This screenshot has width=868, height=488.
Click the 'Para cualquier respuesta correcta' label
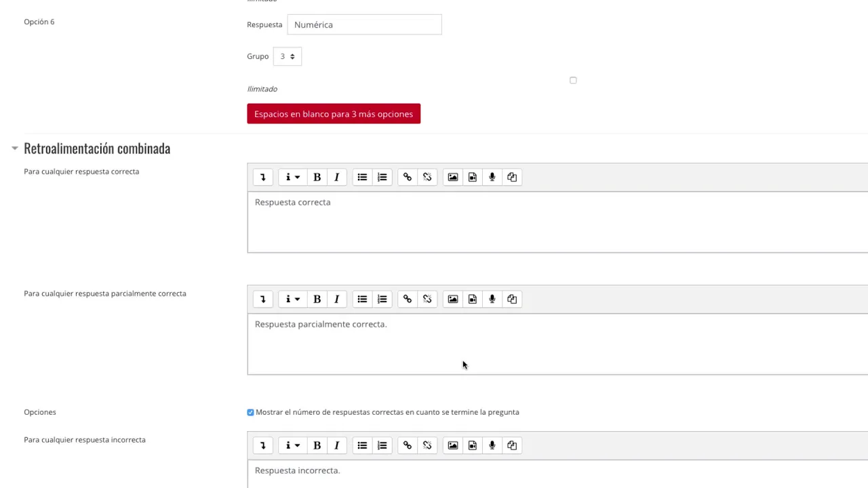coord(81,171)
